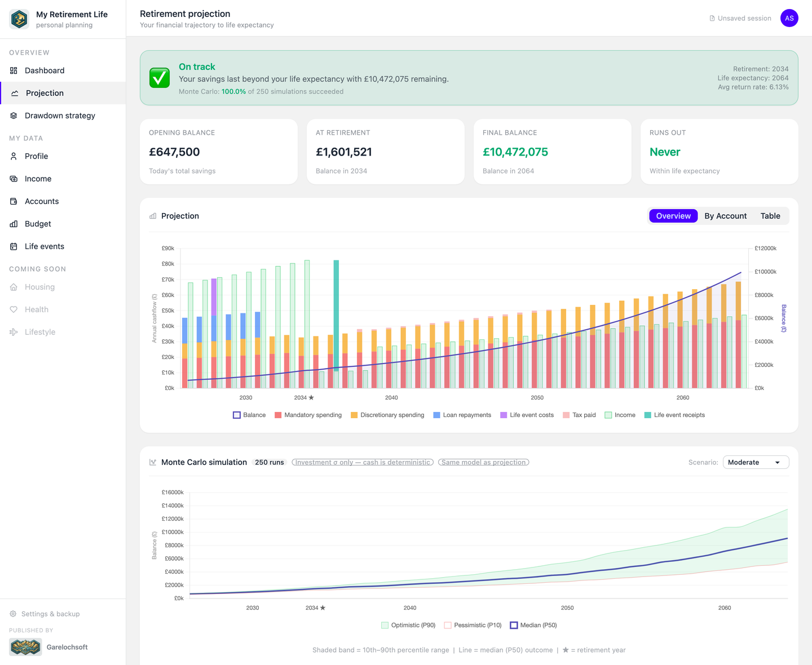Click the Unsaved session file icon
The image size is (812, 665).
(712, 19)
